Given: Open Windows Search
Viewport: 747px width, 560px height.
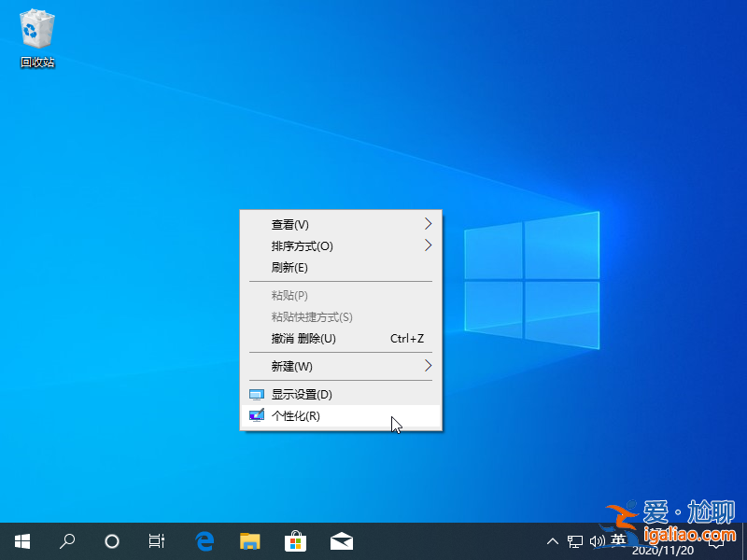Looking at the screenshot, I should pos(66,540).
